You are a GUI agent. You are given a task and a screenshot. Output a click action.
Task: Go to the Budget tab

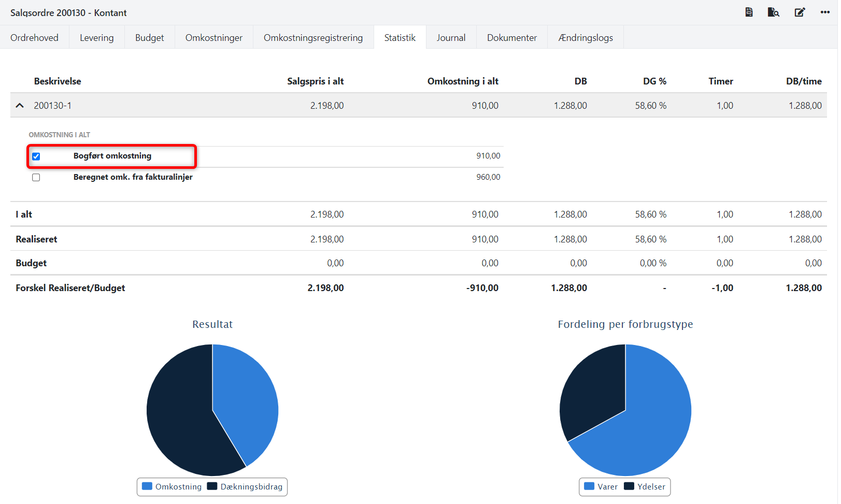click(149, 38)
